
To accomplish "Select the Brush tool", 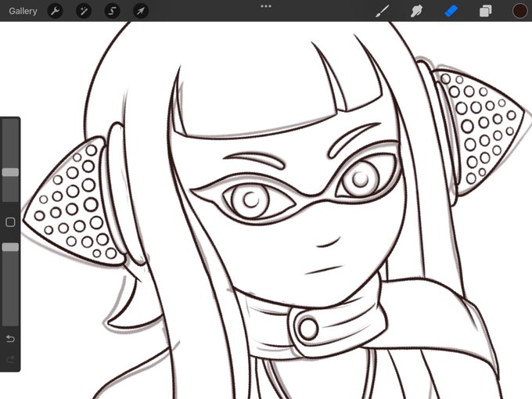I will click(x=383, y=11).
